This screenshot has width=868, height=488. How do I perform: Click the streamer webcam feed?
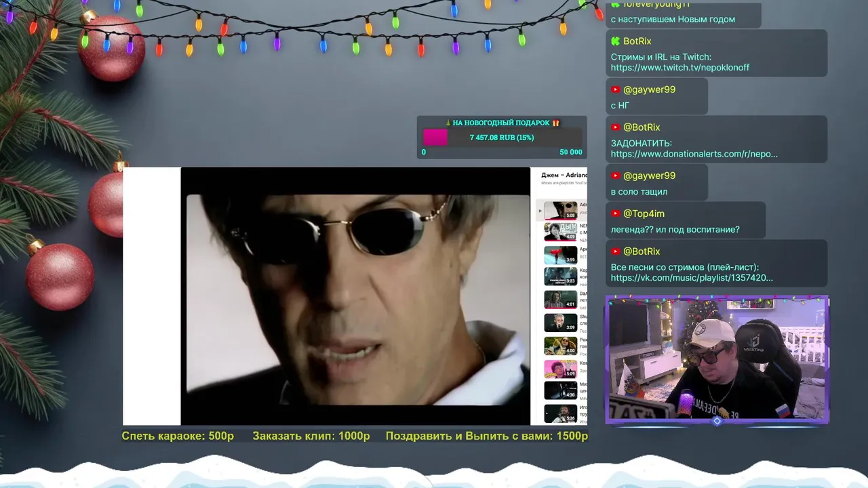pyautogui.click(x=717, y=359)
